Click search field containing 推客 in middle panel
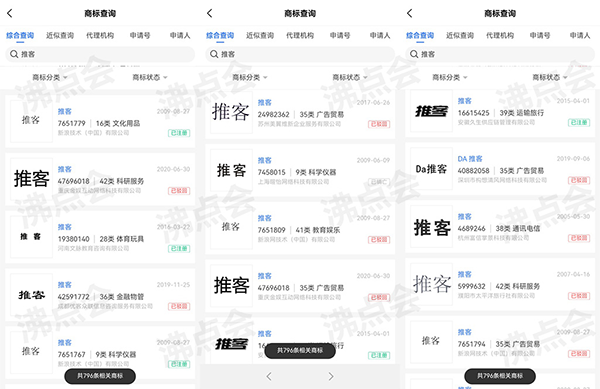This screenshot has height=389, width=600. [300, 54]
